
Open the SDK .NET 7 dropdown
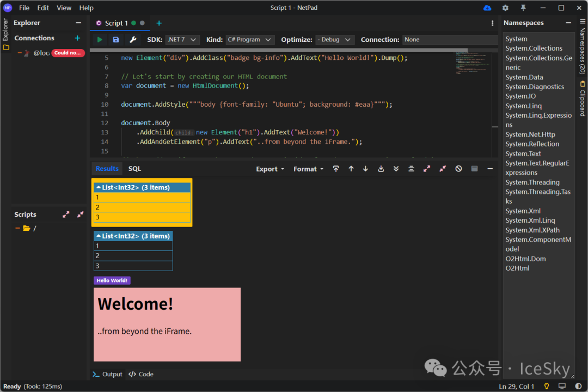click(x=183, y=40)
